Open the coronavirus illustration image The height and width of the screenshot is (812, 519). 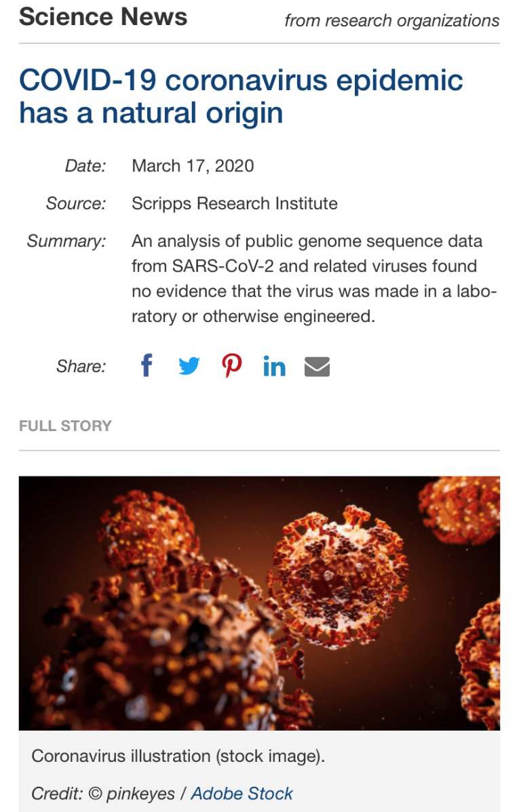click(259, 603)
